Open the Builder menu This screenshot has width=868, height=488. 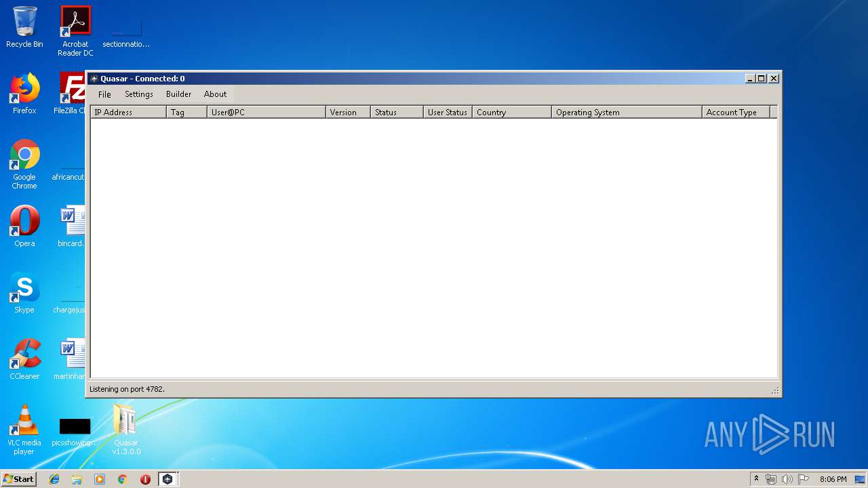(178, 94)
